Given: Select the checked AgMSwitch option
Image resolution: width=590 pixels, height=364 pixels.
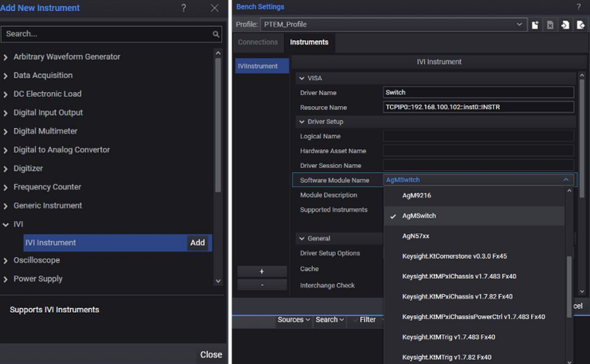Looking at the screenshot, I should (x=419, y=215).
